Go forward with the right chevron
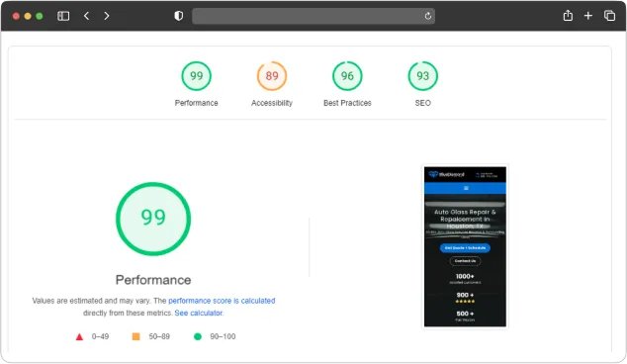This screenshot has width=627, height=364. [107, 16]
